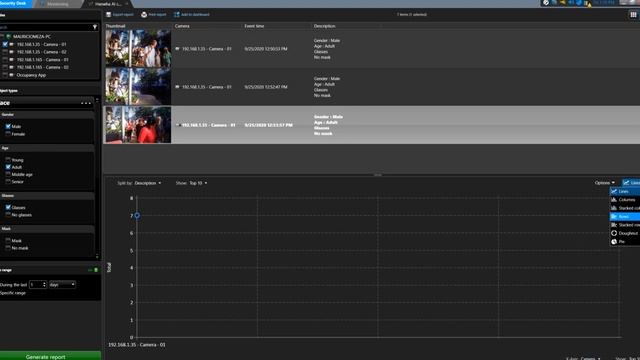Check 192.168.1.35 - Camera - 02 checkbox

click(x=5, y=52)
